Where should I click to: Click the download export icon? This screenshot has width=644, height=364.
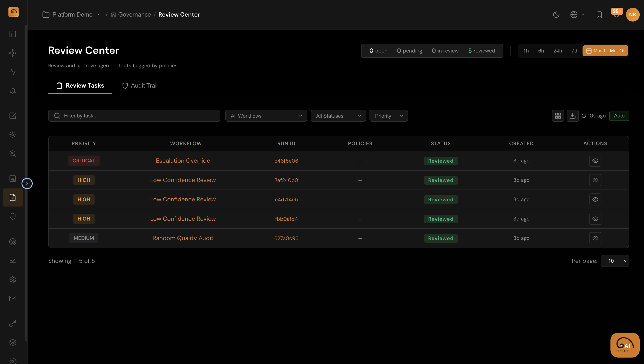click(572, 116)
